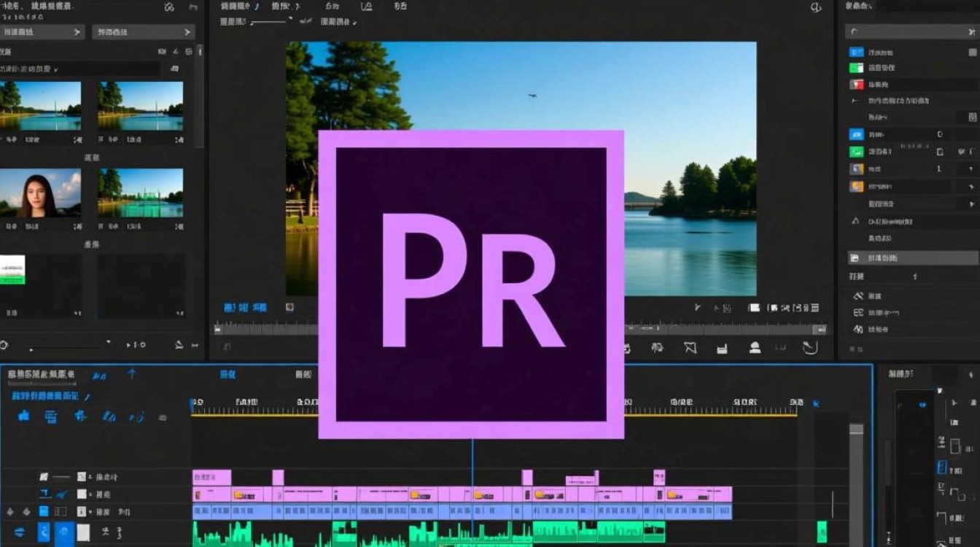Screen dimensions: 980x547
Task: Select the second lake thumbnail in the bin's top row
Action: 141,106
